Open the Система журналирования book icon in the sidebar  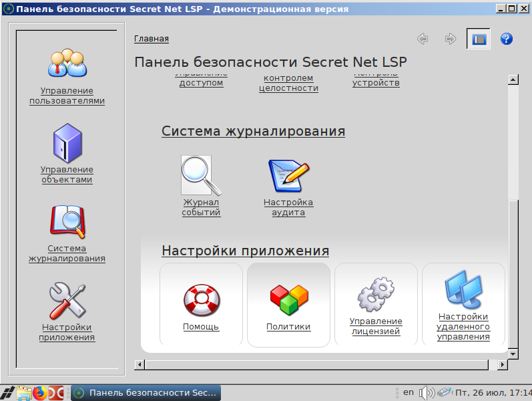click(x=67, y=222)
